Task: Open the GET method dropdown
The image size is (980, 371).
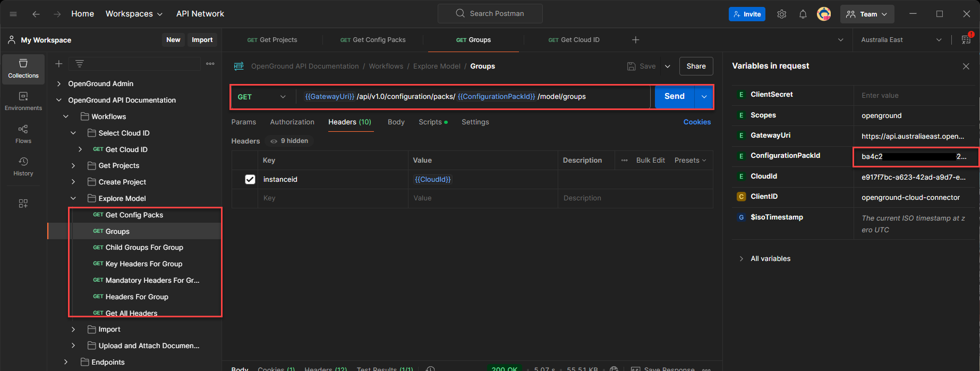Action: [262, 97]
